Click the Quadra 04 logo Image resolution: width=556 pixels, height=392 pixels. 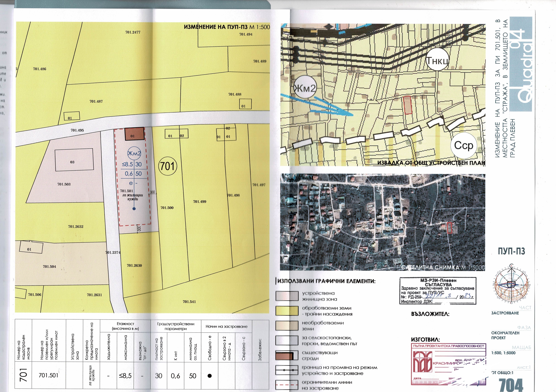521,64
